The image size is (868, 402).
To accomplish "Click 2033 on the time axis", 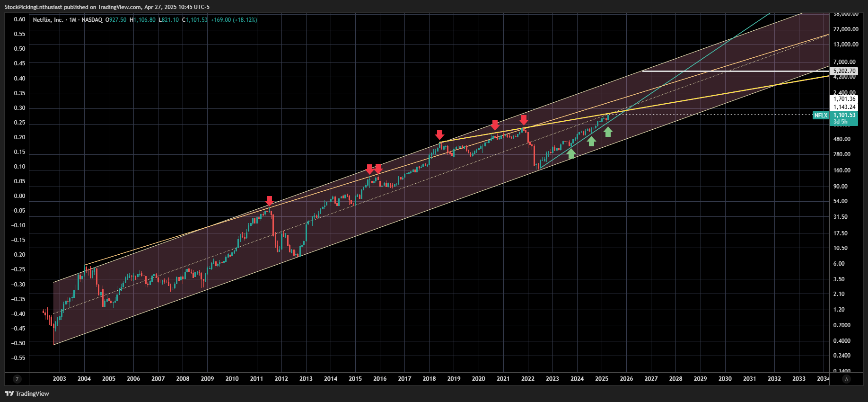I will 799,379.
